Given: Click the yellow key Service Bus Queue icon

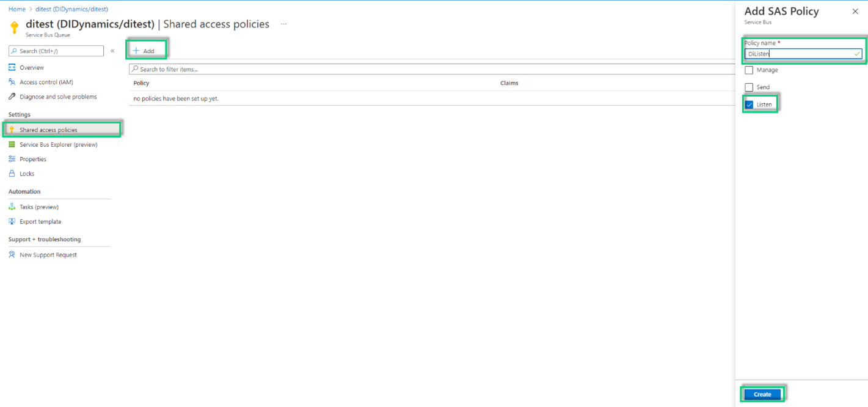Looking at the screenshot, I should [15, 28].
